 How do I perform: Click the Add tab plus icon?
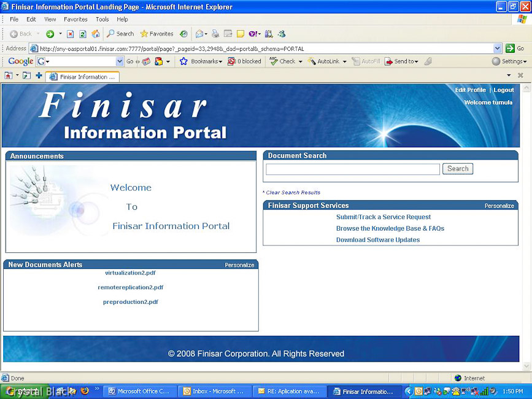click(x=39, y=76)
